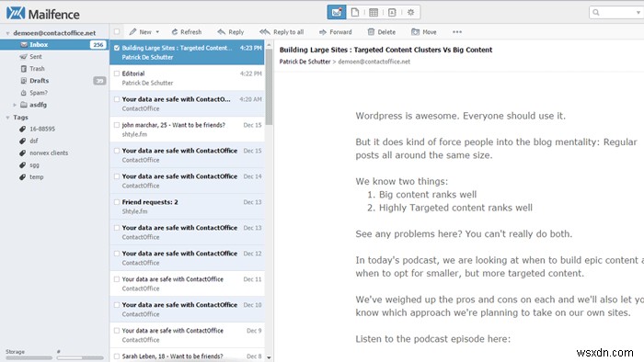This screenshot has height=362, width=644.
Task: Click the Spam? folder icon
Action: (24, 93)
